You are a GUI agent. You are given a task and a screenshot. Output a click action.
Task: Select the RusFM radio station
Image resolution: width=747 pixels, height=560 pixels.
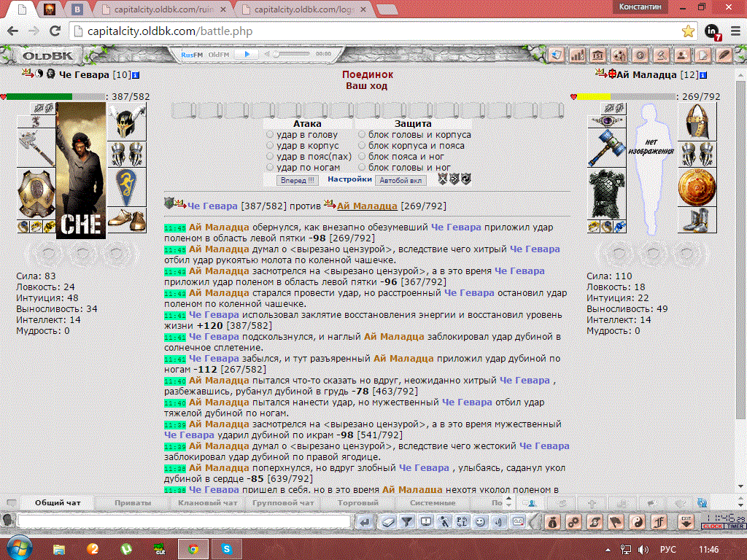click(192, 55)
